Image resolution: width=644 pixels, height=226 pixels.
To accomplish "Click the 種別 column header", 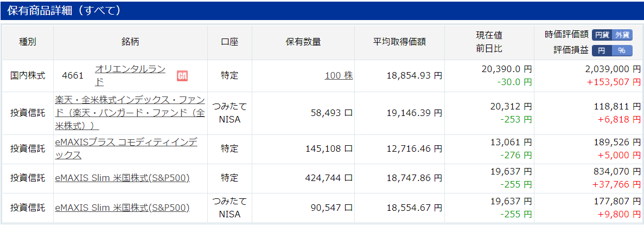I will coord(28,42).
